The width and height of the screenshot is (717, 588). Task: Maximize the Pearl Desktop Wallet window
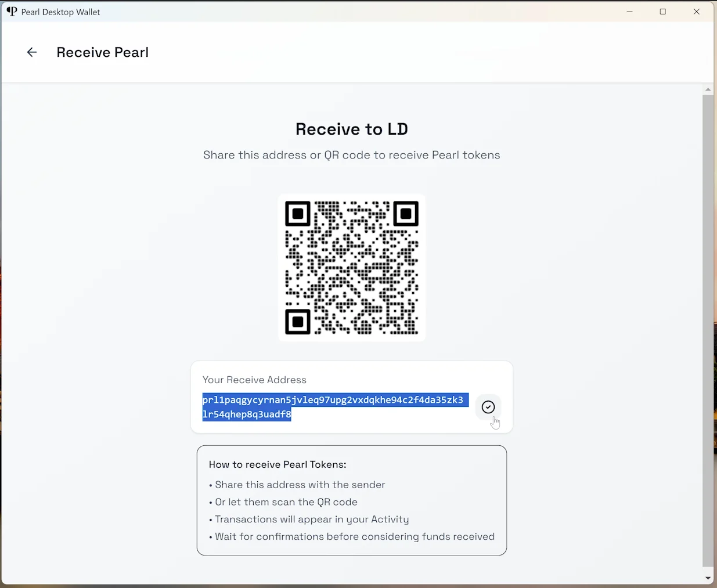(663, 12)
